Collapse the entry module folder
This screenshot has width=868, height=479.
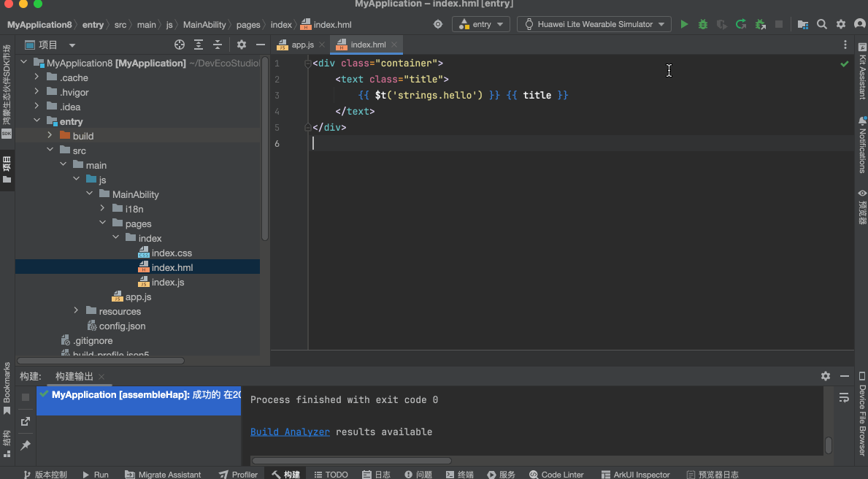[37, 120]
